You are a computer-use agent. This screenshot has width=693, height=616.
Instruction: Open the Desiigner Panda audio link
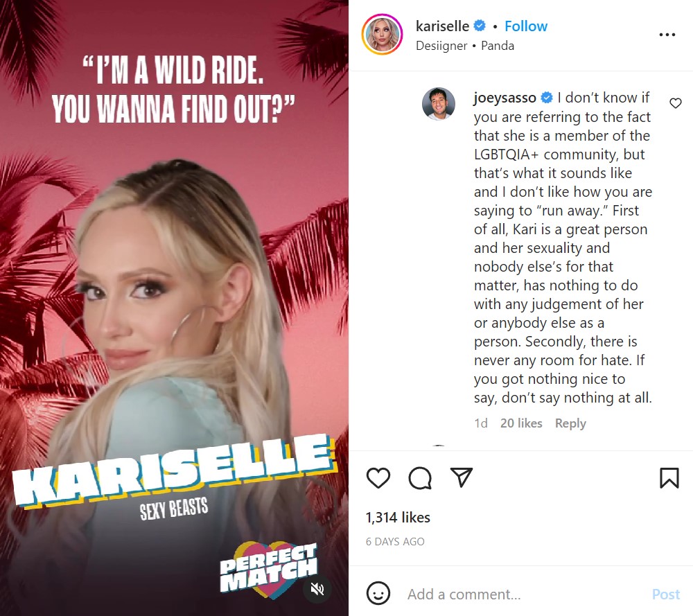(465, 46)
